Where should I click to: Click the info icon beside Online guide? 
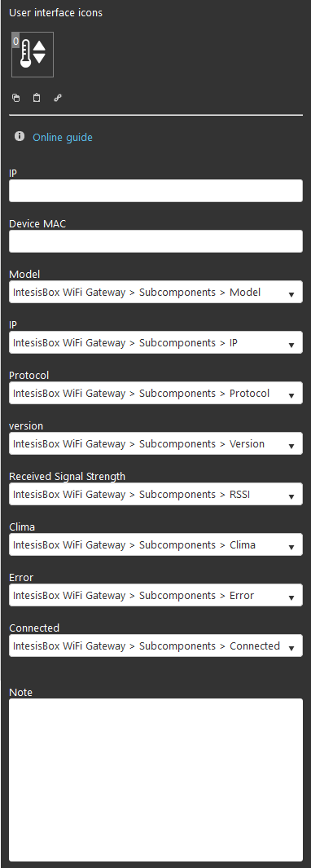click(20, 136)
